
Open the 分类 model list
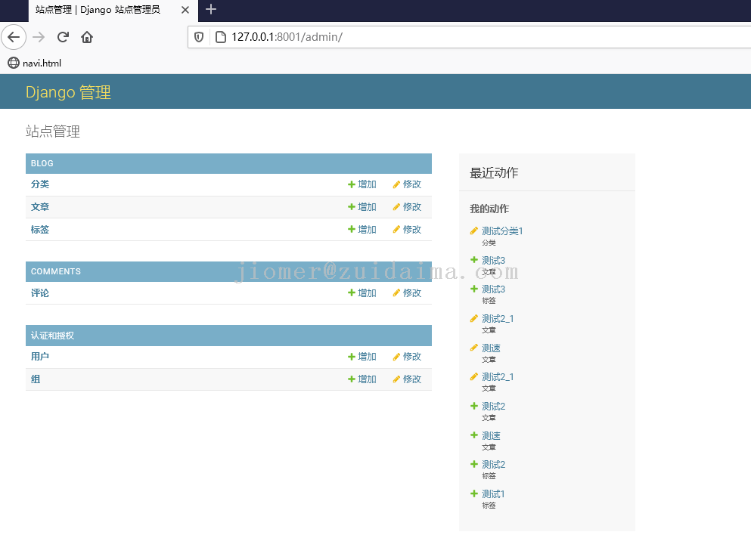coord(40,184)
